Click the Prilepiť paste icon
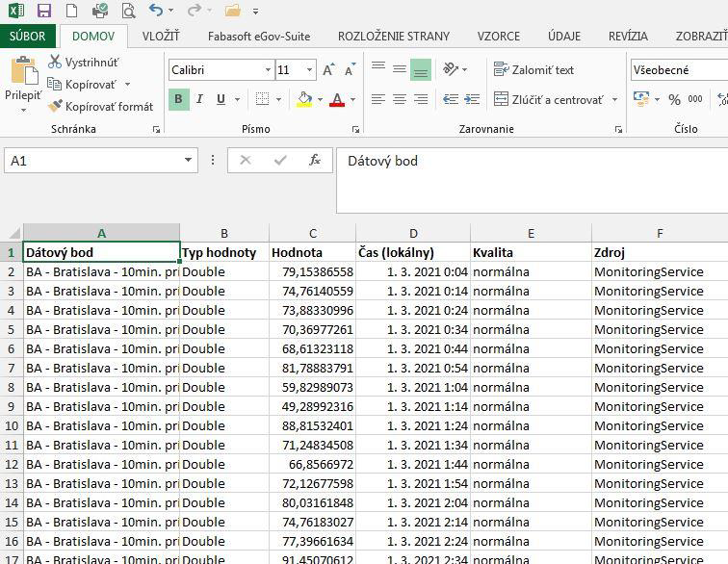 click(23, 71)
